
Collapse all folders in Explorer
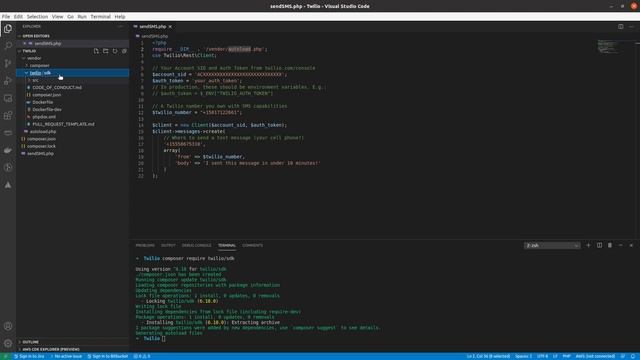pos(124,51)
